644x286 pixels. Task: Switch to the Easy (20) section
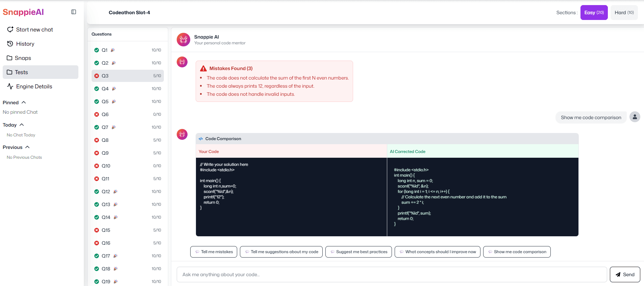(x=594, y=13)
